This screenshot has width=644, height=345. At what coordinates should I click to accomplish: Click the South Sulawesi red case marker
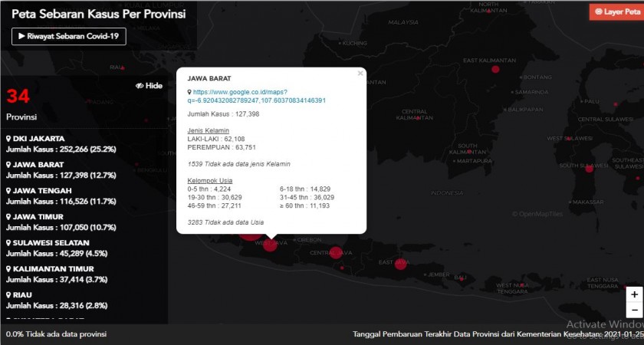[589, 169]
